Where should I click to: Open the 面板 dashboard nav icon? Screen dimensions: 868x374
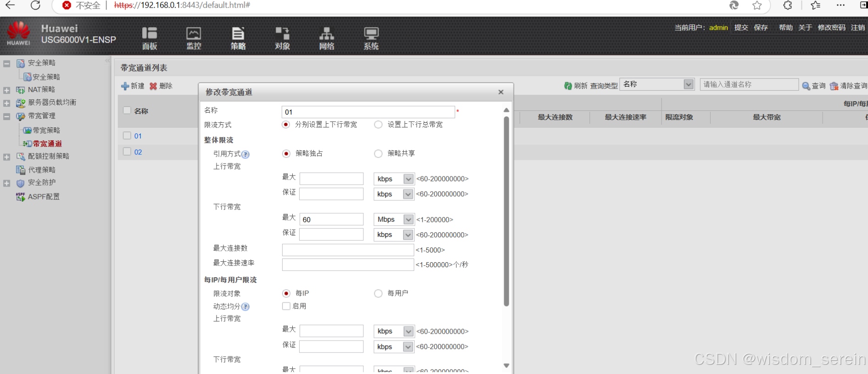point(150,38)
